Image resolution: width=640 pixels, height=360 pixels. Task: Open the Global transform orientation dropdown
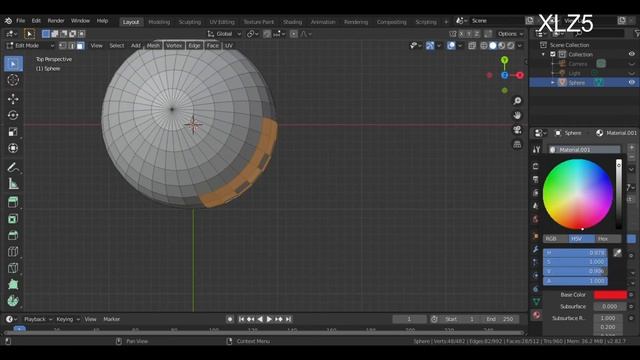224,34
